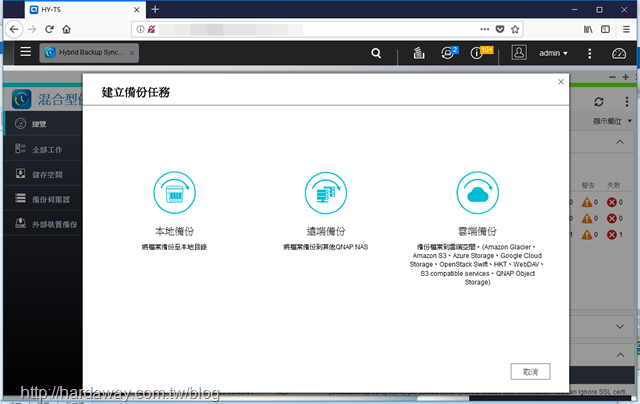The height and width of the screenshot is (404, 640).
Task: Open the browser home page
Action: click(x=67, y=29)
